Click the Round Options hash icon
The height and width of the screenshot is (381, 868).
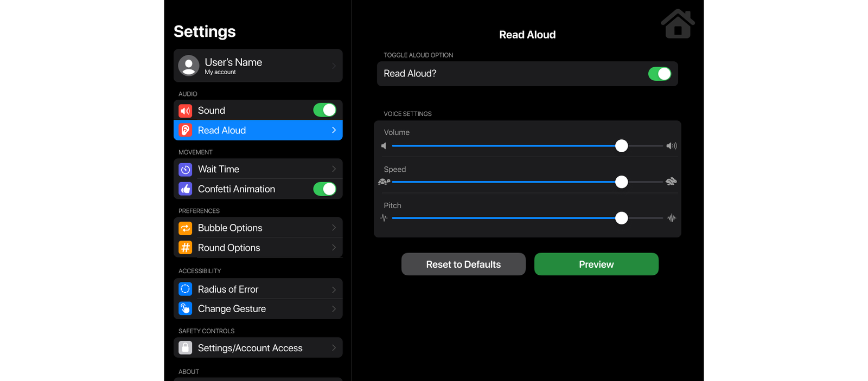click(x=186, y=248)
